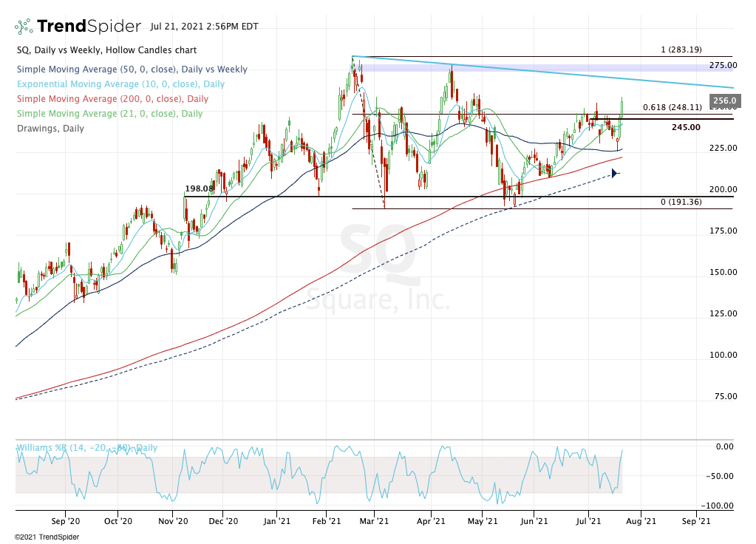Image resolution: width=756 pixels, height=544 pixels.
Task: Click the '©2021 TrendSpider' copyright text
Action: (47, 537)
